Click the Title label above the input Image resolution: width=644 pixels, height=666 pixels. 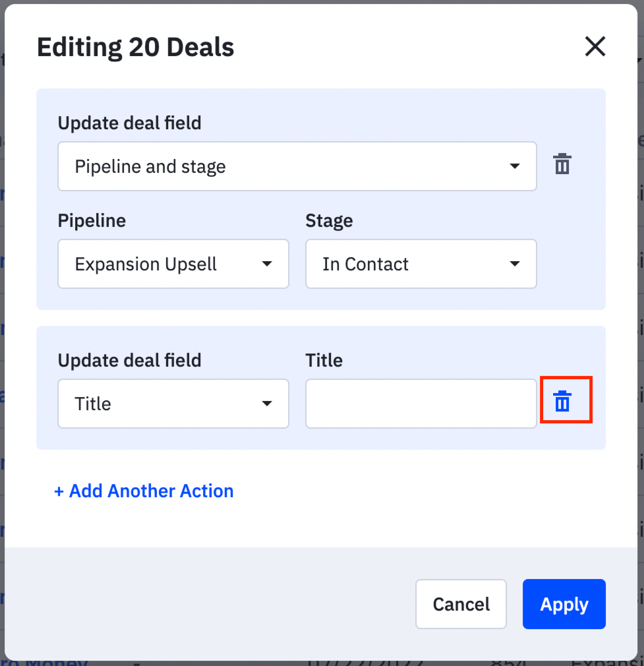pyautogui.click(x=324, y=361)
